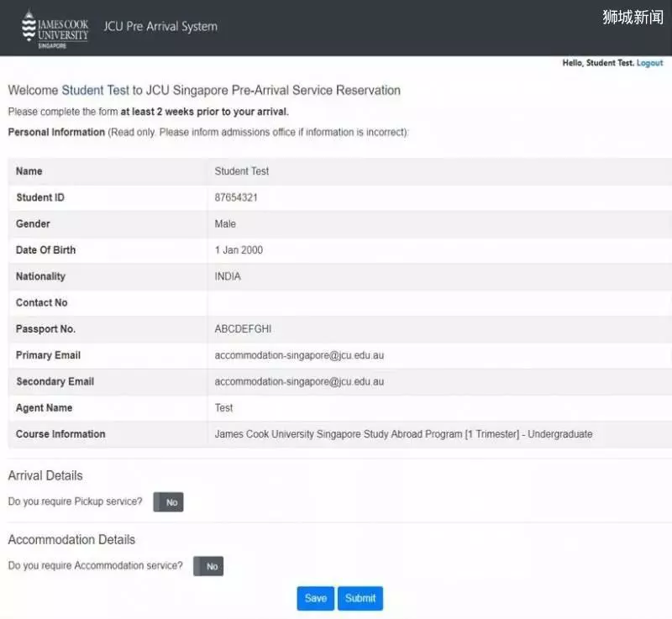672x619 pixels.
Task: Click the Personal Information label
Action: click(56, 133)
